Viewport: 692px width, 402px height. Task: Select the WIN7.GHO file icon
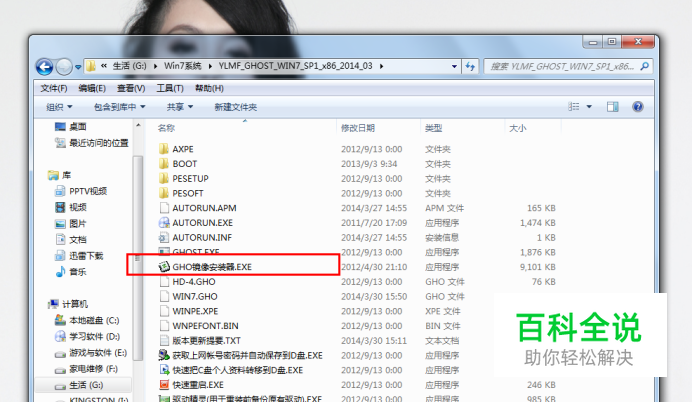(x=164, y=296)
